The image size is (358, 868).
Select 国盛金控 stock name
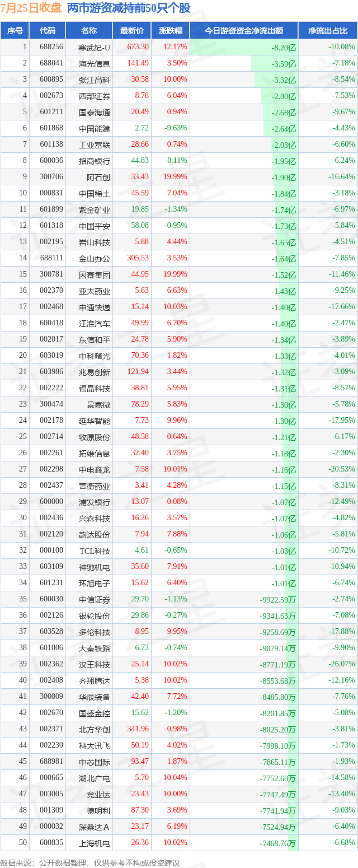pyautogui.click(x=95, y=713)
